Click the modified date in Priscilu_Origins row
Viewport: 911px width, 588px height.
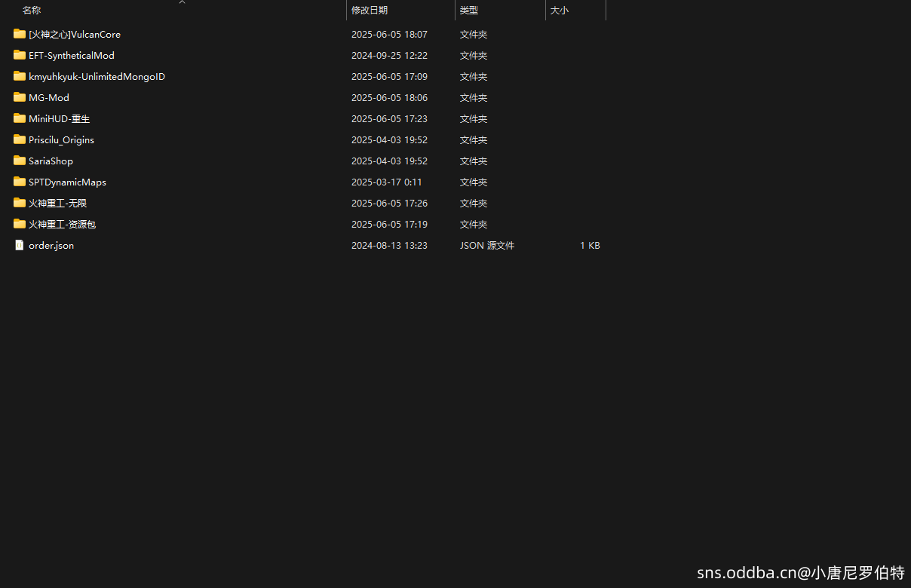click(x=389, y=139)
